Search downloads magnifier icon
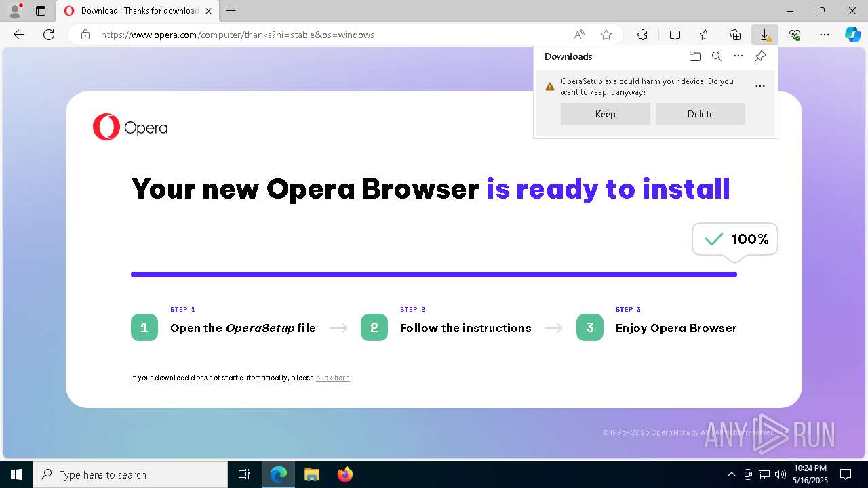 click(716, 56)
